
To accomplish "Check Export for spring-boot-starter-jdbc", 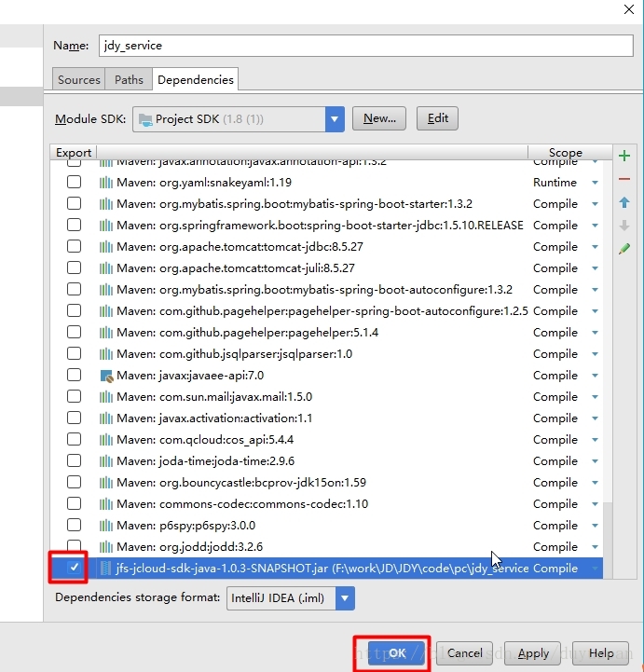I will pyautogui.click(x=75, y=225).
